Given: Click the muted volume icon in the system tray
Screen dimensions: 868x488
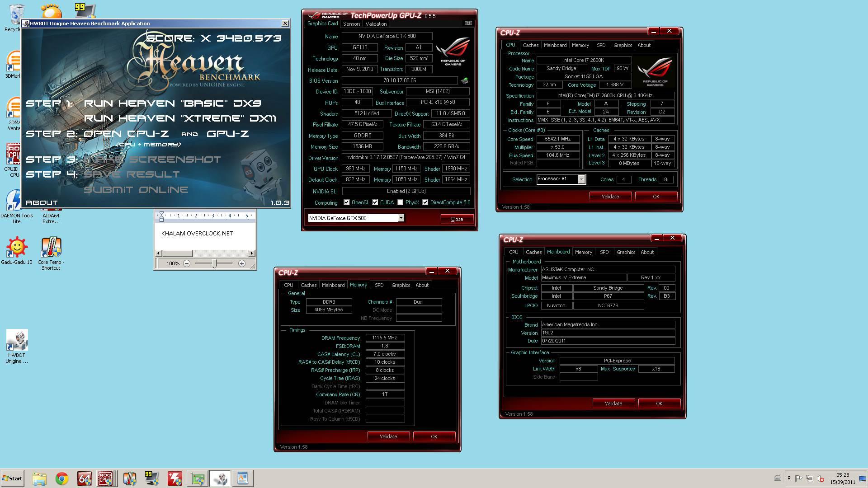Looking at the screenshot, I should 821,479.
